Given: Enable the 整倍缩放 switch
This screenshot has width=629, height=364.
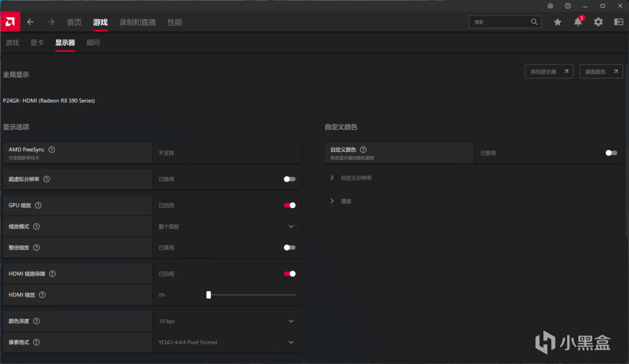Looking at the screenshot, I should point(290,248).
